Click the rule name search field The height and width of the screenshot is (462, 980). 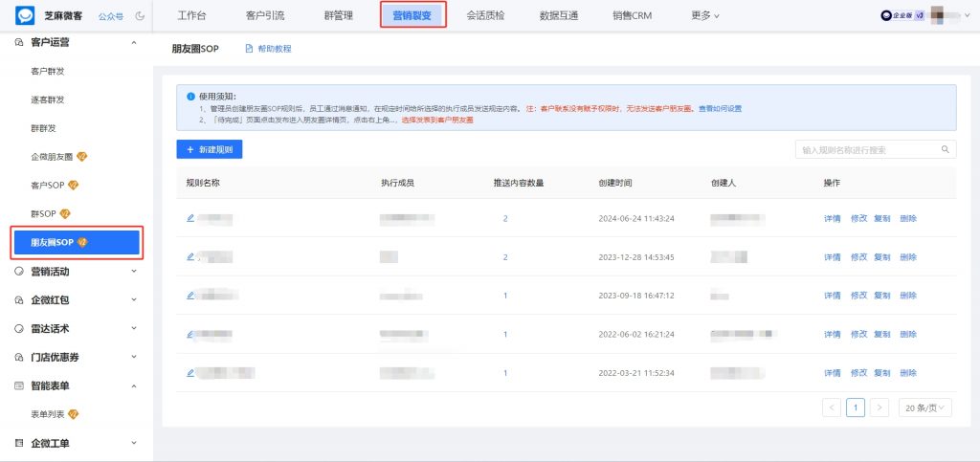tap(868, 150)
